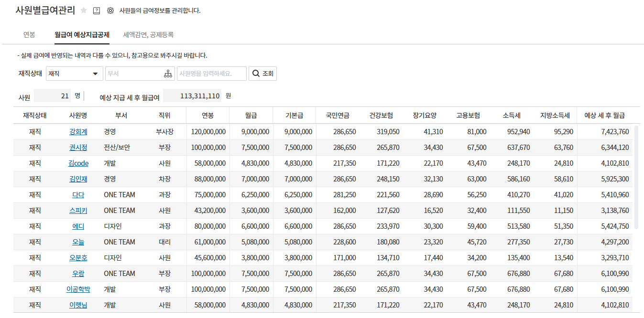
Task: Click the table vertical scrollbar
Action: tap(636, 177)
